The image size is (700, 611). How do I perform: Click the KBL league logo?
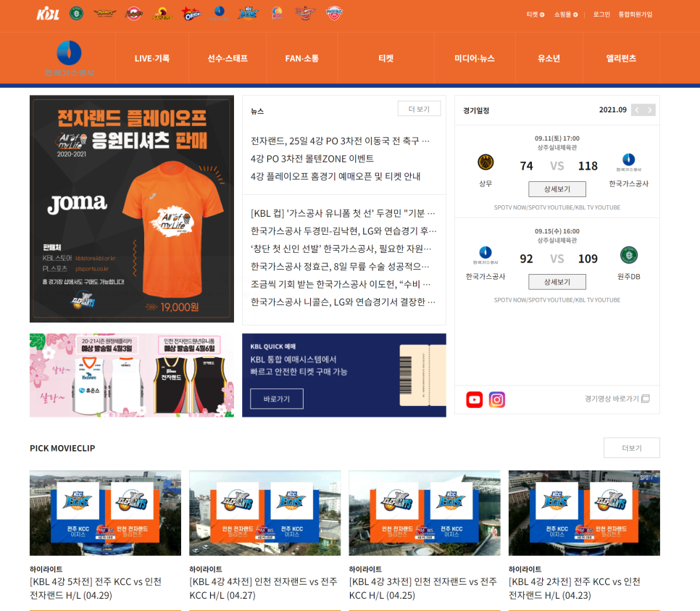coord(48,14)
